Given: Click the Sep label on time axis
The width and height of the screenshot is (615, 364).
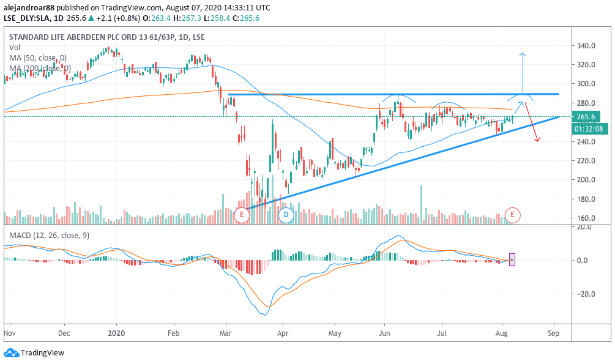Looking at the screenshot, I should coord(553,333).
